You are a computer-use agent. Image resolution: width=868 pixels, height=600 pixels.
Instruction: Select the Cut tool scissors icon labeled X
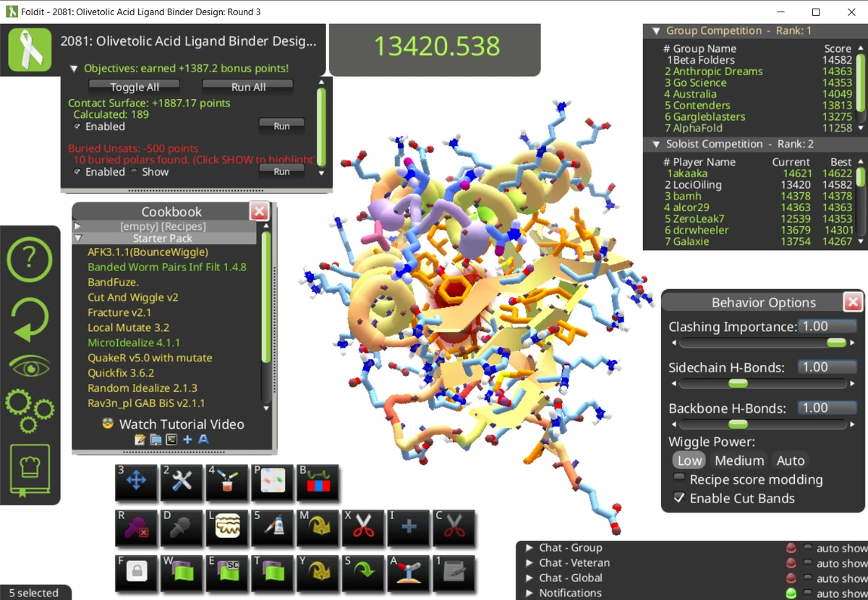coord(362,529)
